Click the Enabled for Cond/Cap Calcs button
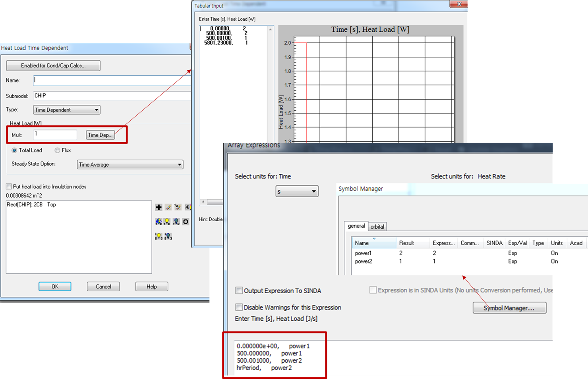The width and height of the screenshot is (588, 379). [53, 65]
